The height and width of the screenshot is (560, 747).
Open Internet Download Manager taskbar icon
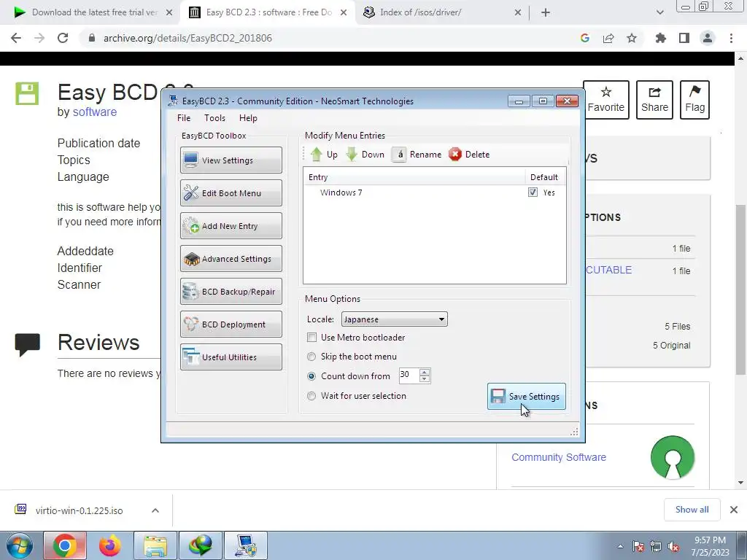tap(201, 545)
